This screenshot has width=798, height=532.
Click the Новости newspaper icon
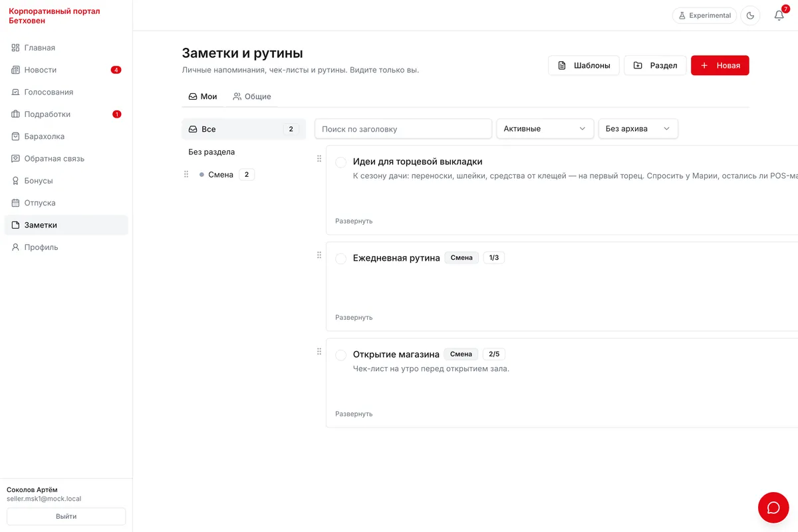(16, 70)
